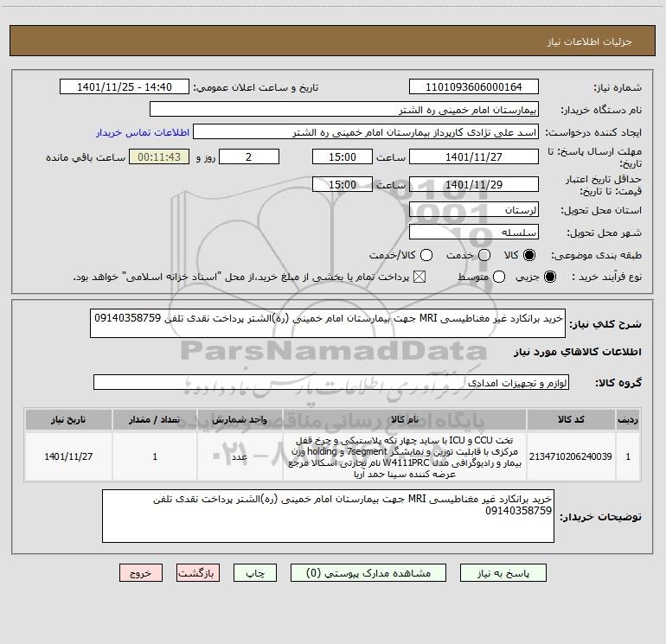Click the توضیحات خریدار notes text area
The width and height of the screenshot is (666, 644).
328,516
